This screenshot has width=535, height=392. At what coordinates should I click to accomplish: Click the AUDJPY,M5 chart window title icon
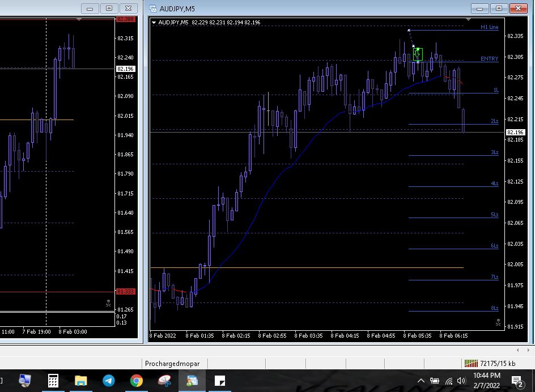coord(152,8)
